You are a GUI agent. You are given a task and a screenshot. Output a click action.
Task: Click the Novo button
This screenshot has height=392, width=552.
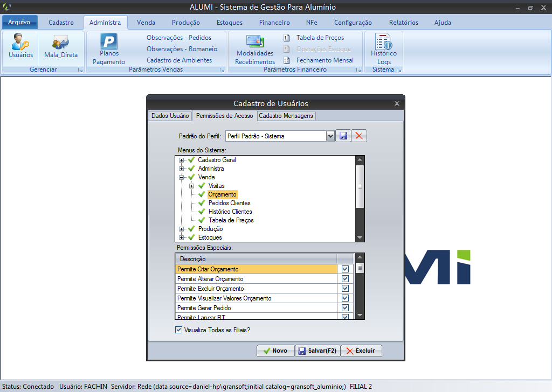tap(275, 351)
